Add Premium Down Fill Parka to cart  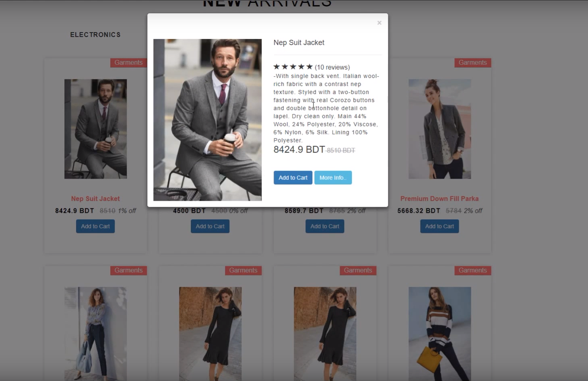[439, 227]
